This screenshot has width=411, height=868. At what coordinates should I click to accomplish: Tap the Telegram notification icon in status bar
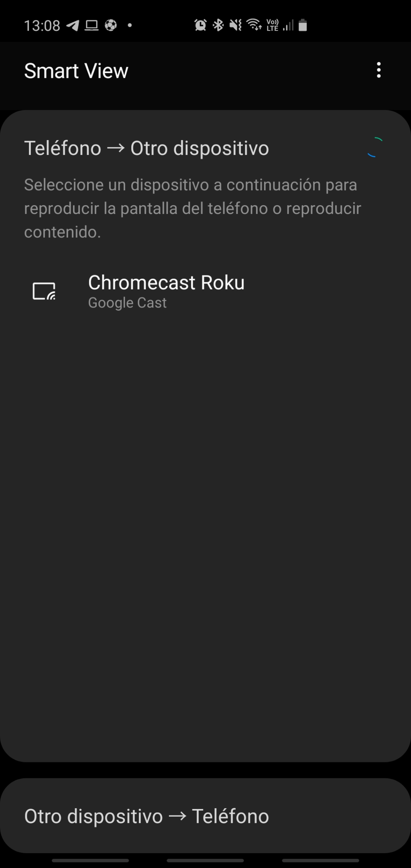click(73, 26)
